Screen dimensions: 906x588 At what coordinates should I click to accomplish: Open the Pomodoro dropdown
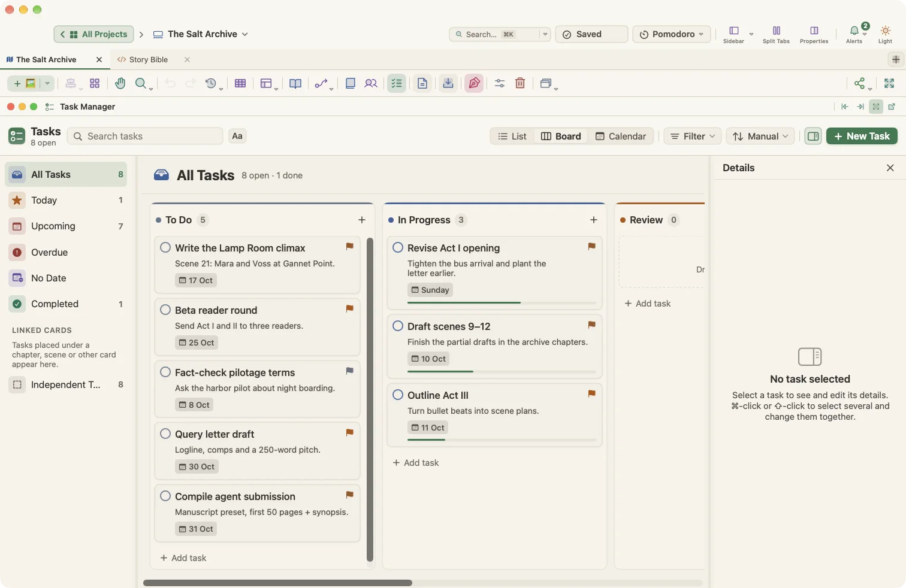(x=672, y=34)
